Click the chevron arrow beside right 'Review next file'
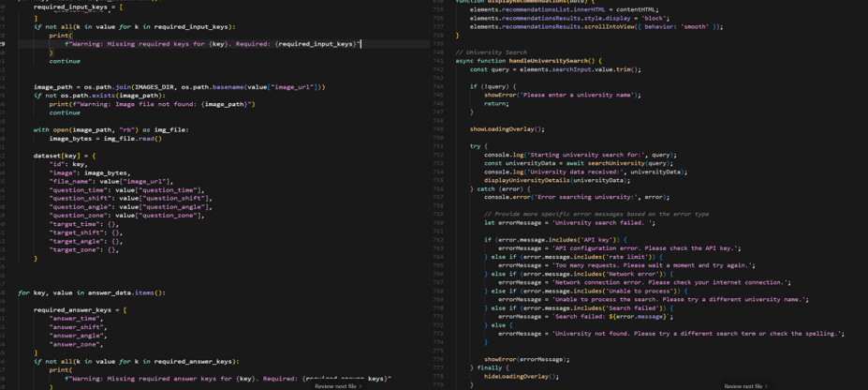The height and width of the screenshot is (390, 868). point(767,385)
